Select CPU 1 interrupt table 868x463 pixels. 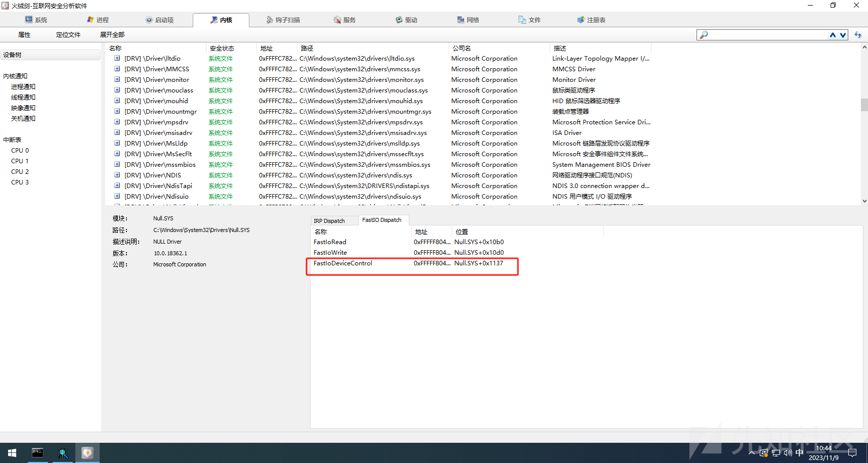pos(20,161)
